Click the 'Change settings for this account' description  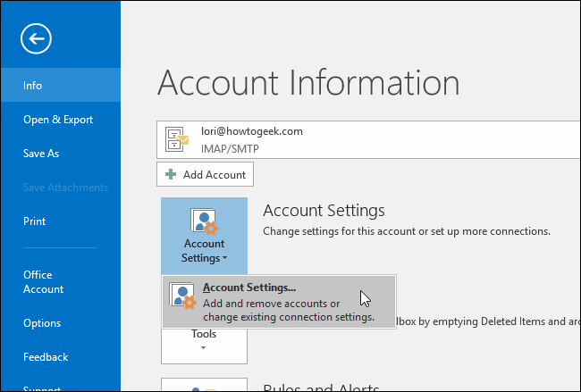coord(407,231)
